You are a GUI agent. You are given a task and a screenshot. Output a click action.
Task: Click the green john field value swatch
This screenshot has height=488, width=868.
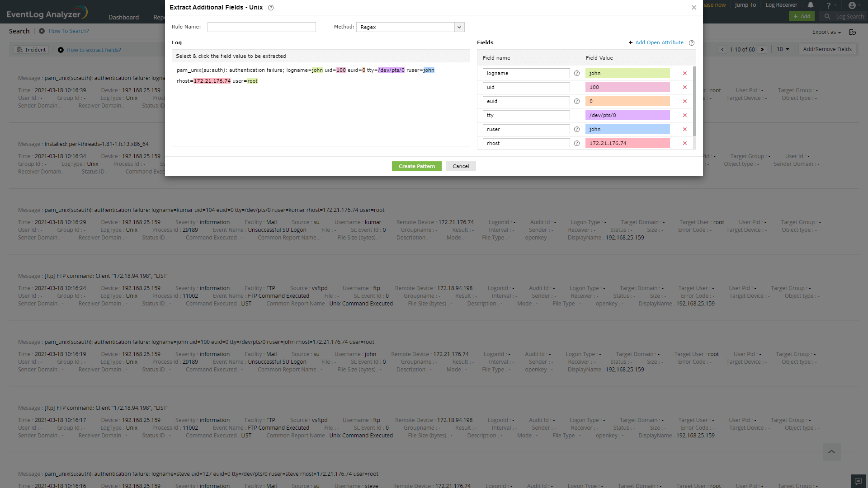[627, 73]
